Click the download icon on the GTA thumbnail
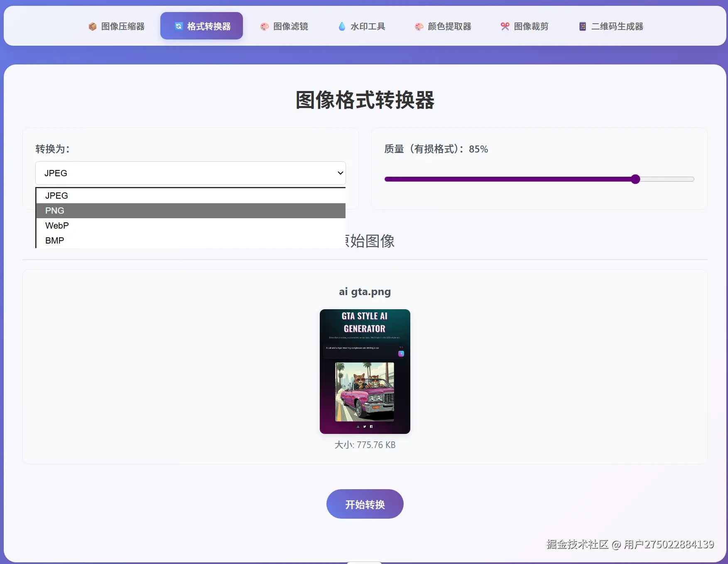This screenshot has width=728, height=564. click(358, 426)
